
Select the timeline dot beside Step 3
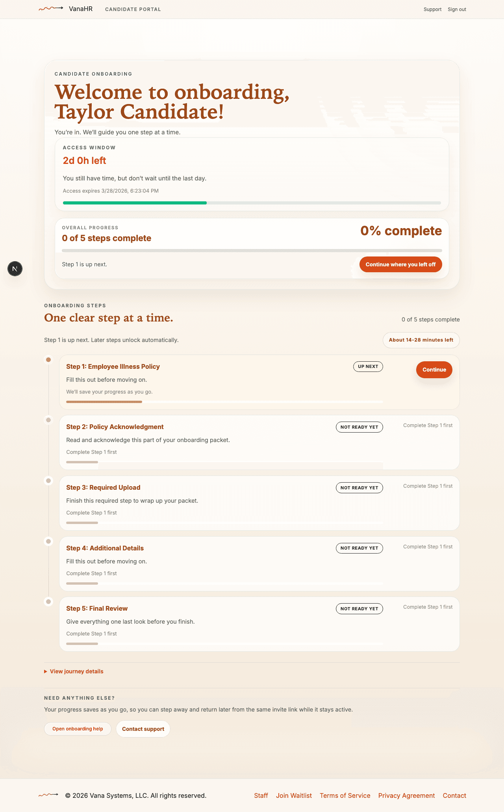[48, 480]
